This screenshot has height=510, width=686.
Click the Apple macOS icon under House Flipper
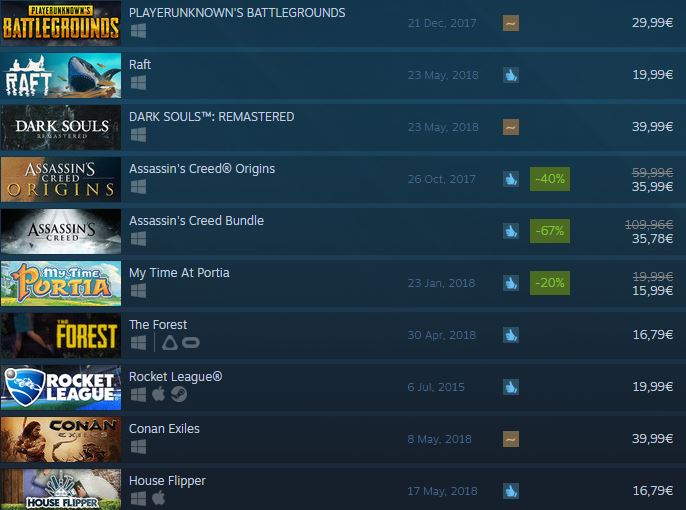coord(159,498)
